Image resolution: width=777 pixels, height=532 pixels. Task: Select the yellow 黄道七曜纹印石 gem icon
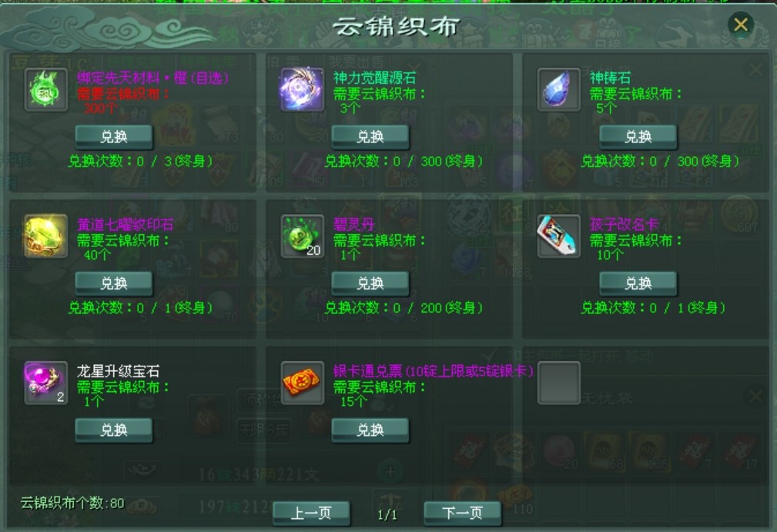point(46,236)
